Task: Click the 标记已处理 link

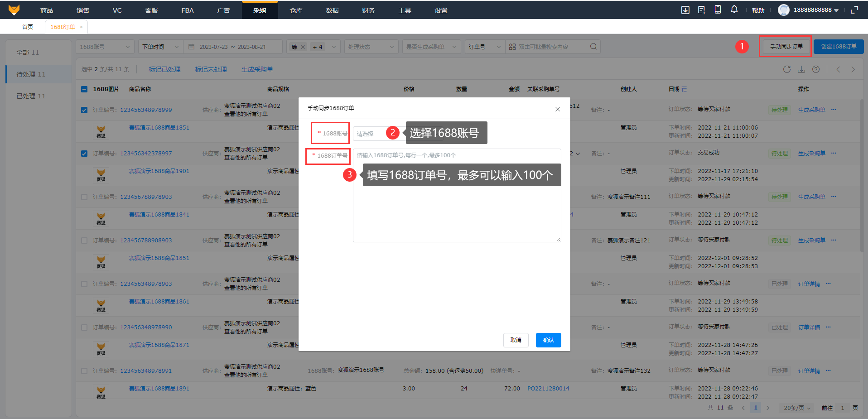Action: (x=165, y=69)
